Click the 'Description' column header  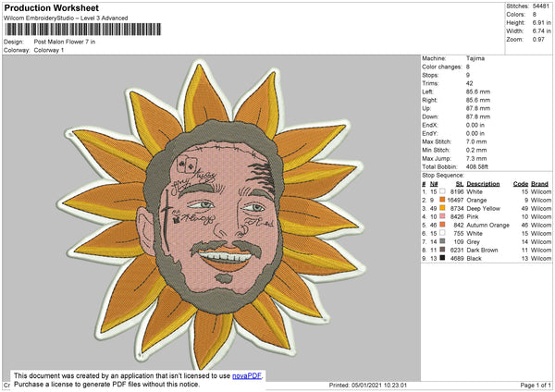coord(483,184)
